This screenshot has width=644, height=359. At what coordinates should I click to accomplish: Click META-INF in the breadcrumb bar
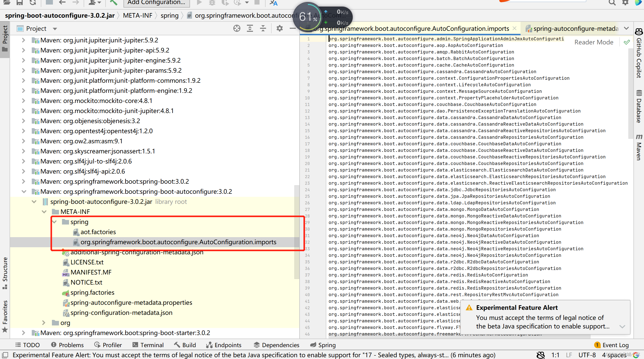click(x=138, y=15)
